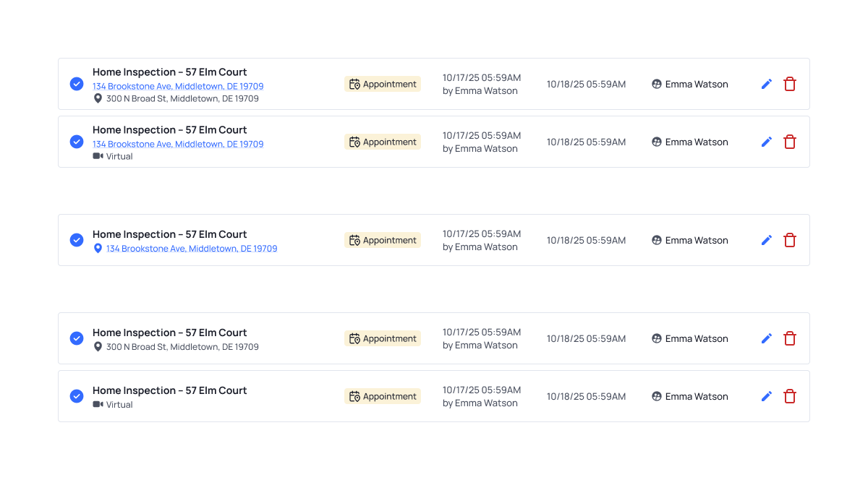Screen dimensions: 868x480
Task: Delete the row with Brookstone link and 300 N Broad St
Action: (x=790, y=84)
